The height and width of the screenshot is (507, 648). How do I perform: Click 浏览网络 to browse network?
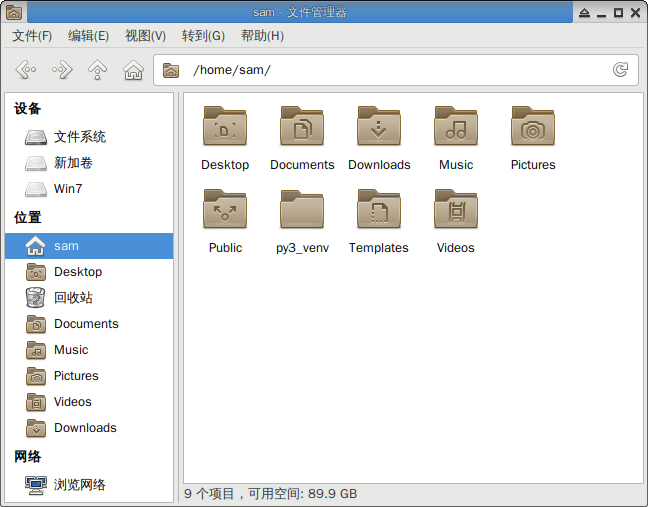pos(79,485)
